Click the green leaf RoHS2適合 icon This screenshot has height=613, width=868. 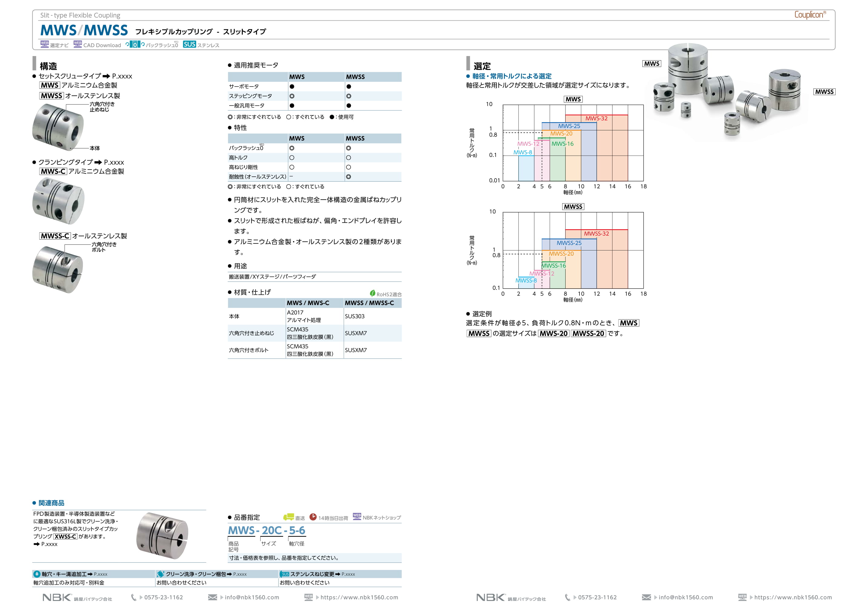pyautogui.click(x=372, y=293)
